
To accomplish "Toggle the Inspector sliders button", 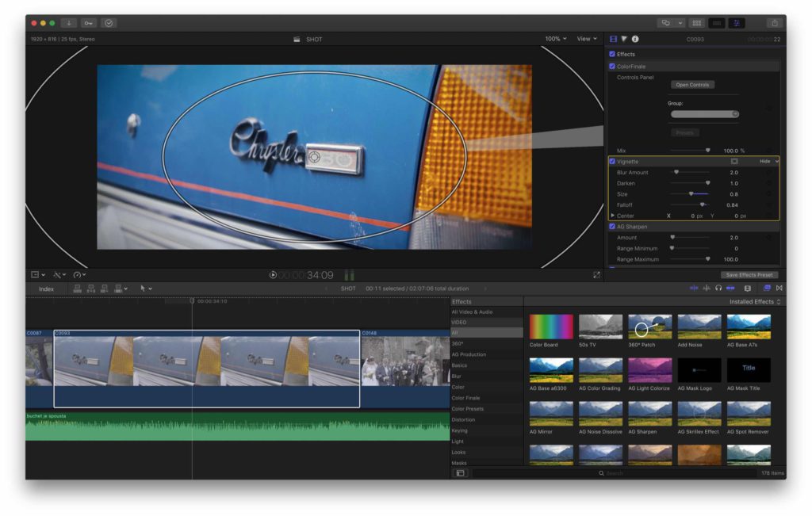I will 737,23.
